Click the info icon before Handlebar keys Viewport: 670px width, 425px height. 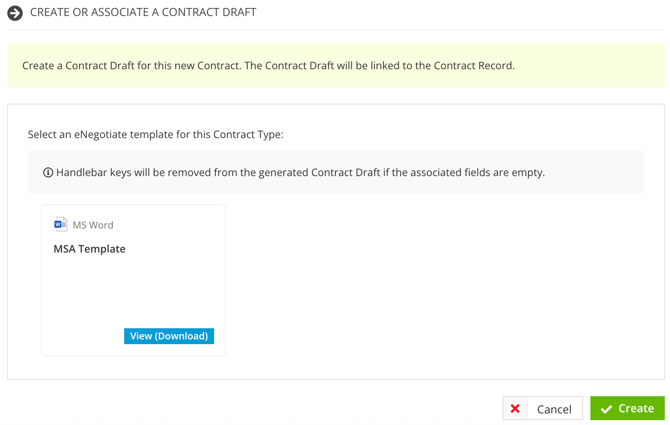point(48,173)
